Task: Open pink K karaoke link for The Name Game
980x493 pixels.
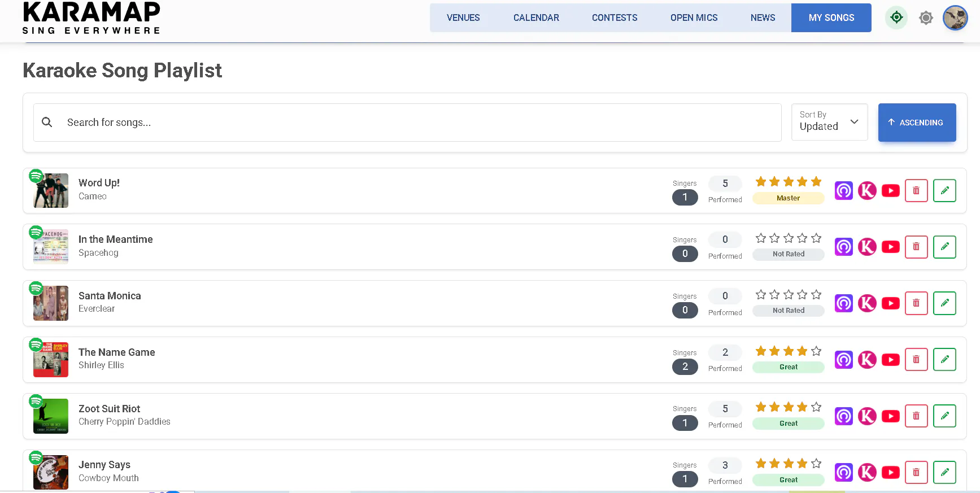Action: pos(867,360)
